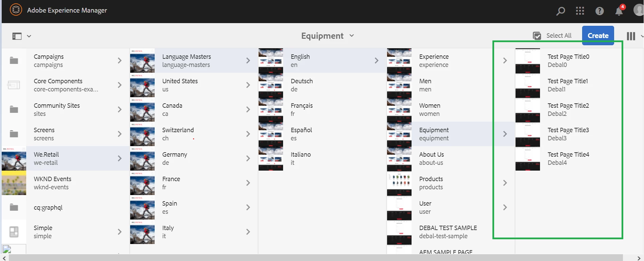Expand the United States chevron
644x261 pixels.
[248, 85]
